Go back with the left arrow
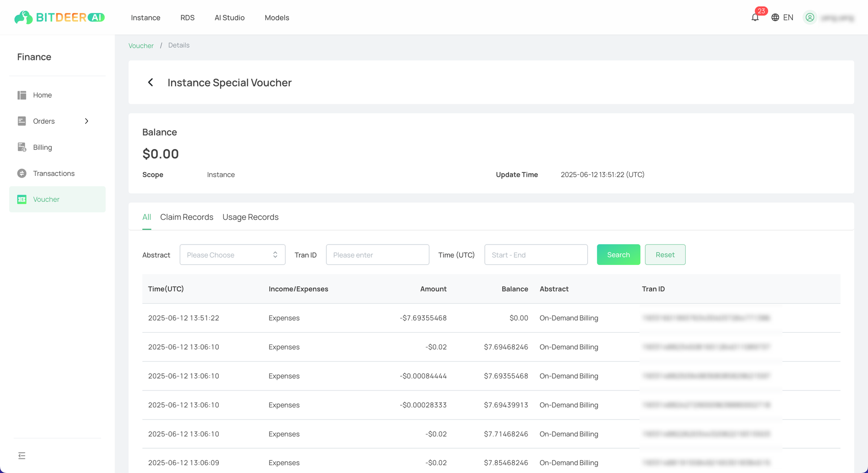This screenshot has width=868, height=473. coord(151,83)
